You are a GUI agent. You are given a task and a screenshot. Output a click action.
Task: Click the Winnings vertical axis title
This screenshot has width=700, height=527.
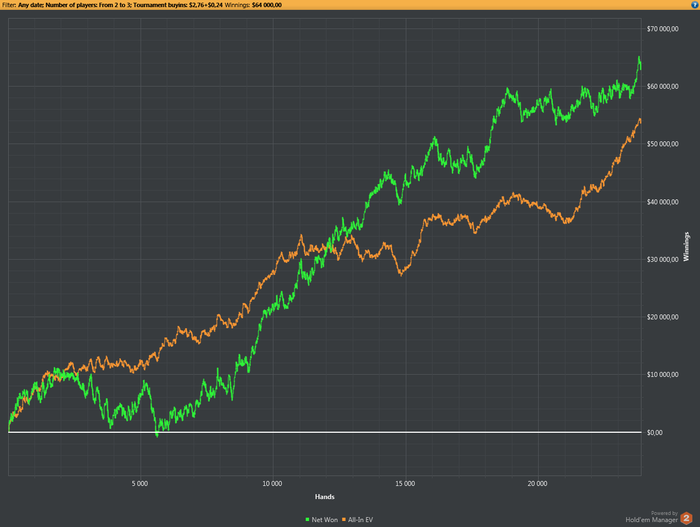[686, 247]
